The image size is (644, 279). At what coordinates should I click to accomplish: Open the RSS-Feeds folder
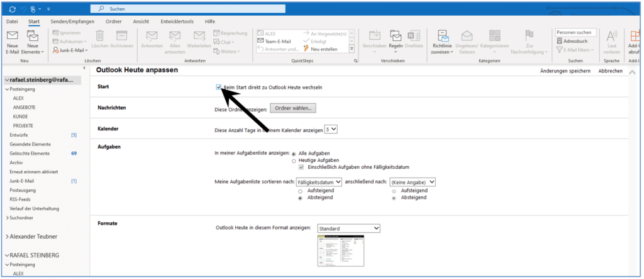[19, 200]
